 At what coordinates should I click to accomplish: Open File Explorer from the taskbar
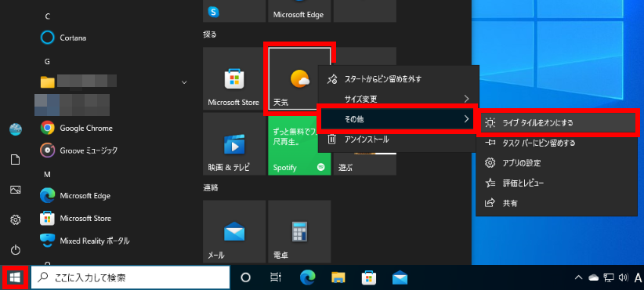pos(338,278)
